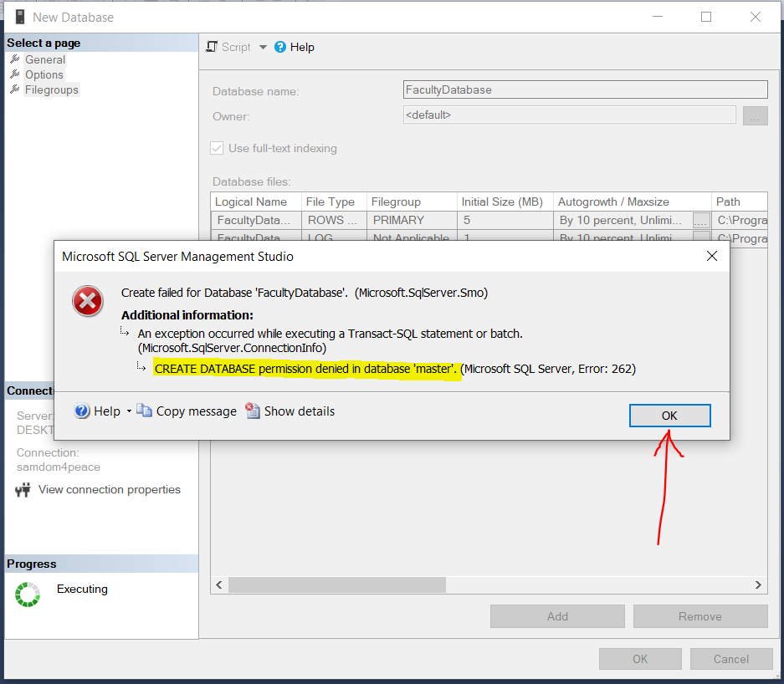This screenshot has height=684, width=784.
Task: Click Autogrowth ellipsis button in ROWS file row
Action: (701, 221)
